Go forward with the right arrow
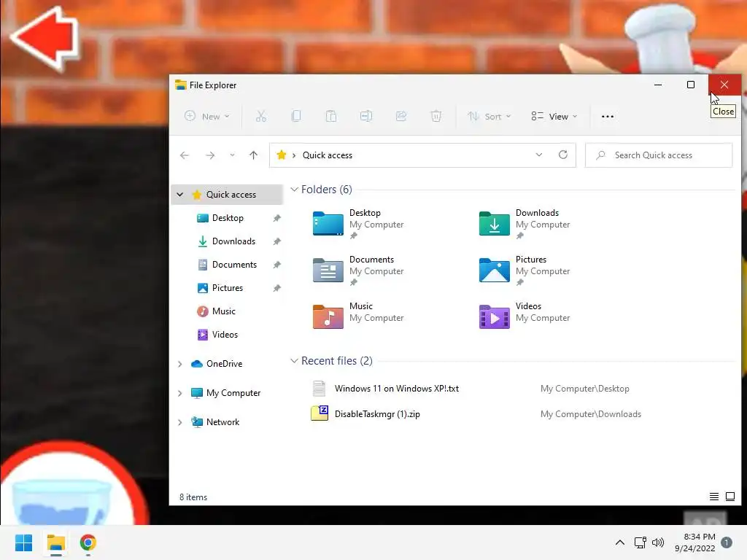The height and width of the screenshot is (560, 747). point(210,155)
